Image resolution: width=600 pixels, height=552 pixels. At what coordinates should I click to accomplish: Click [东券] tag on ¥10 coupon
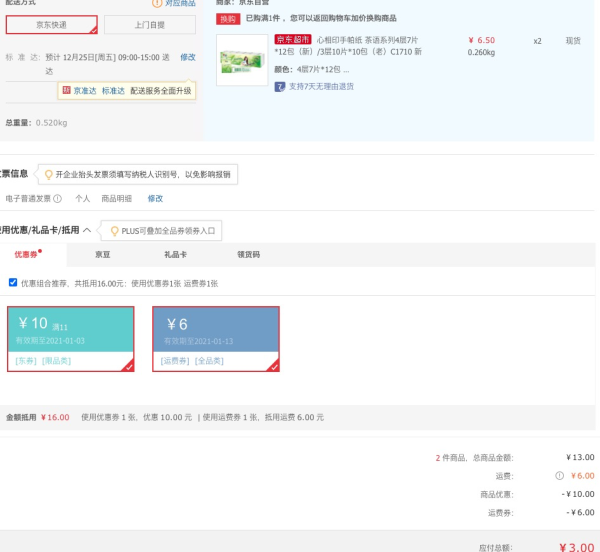(26, 361)
